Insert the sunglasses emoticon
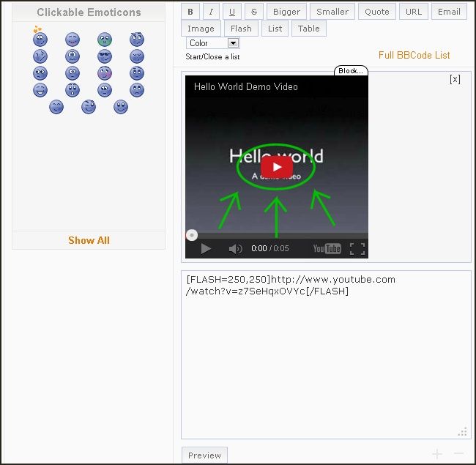The image size is (476, 465). pos(105,56)
